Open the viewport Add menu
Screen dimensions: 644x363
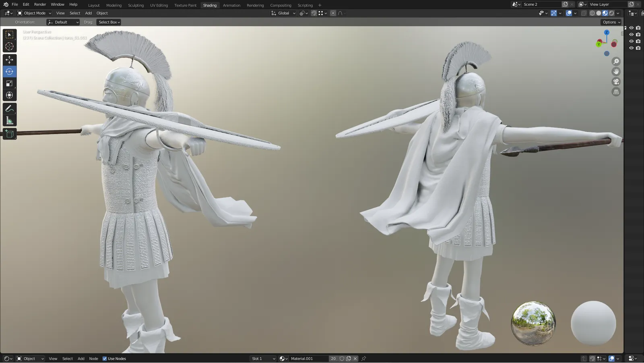(89, 13)
